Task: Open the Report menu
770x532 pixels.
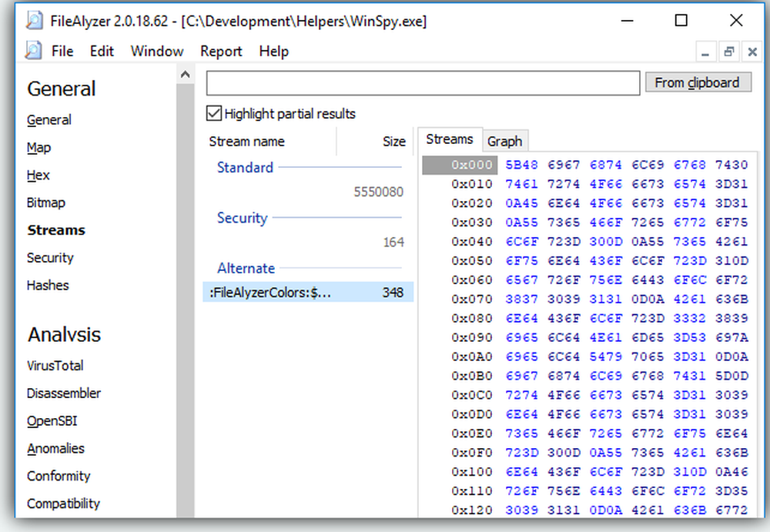Action: [221, 51]
